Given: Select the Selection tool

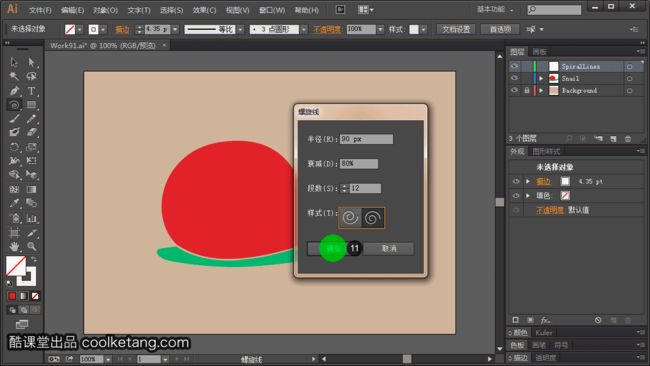Looking at the screenshot, I should 14,62.
